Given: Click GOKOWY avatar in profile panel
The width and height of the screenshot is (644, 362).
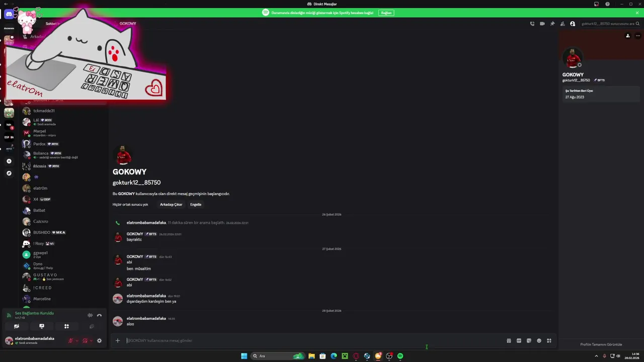Looking at the screenshot, I should (x=573, y=58).
